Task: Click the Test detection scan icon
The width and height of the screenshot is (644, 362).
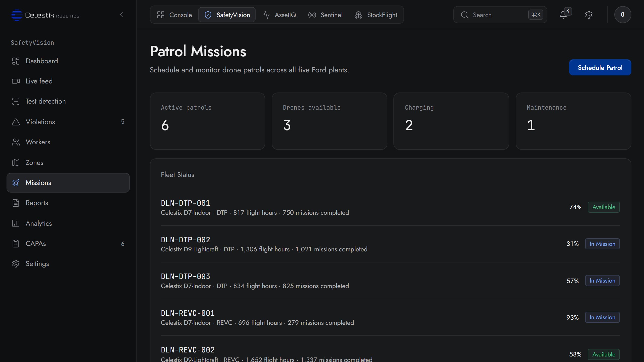Action: (16, 101)
